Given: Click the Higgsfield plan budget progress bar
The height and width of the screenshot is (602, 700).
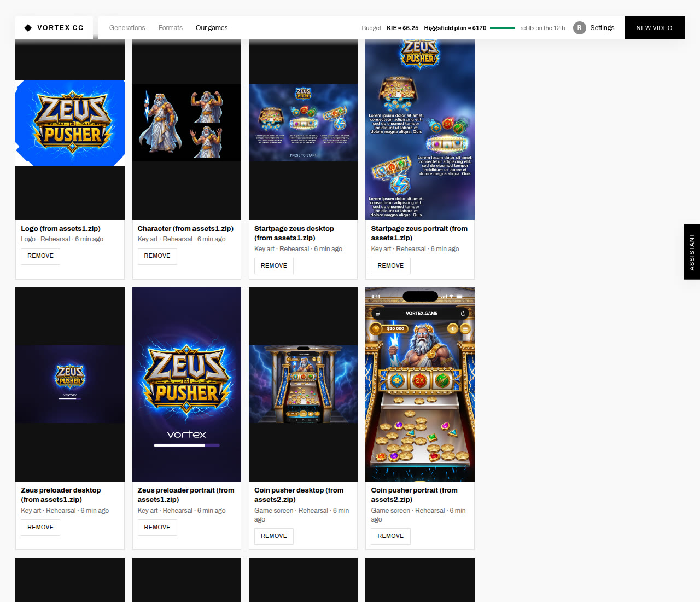Looking at the screenshot, I should pyautogui.click(x=503, y=28).
